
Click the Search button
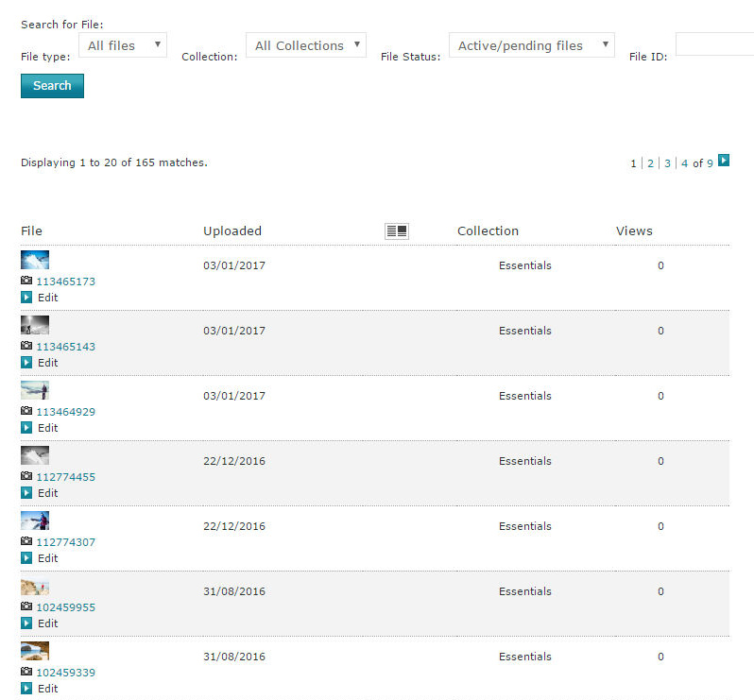(52, 86)
